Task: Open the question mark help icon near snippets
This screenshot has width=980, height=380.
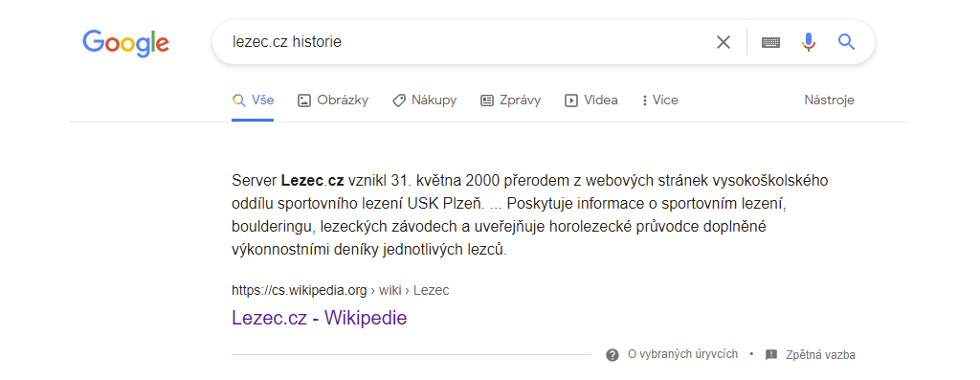Action: pyautogui.click(x=612, y=355)
